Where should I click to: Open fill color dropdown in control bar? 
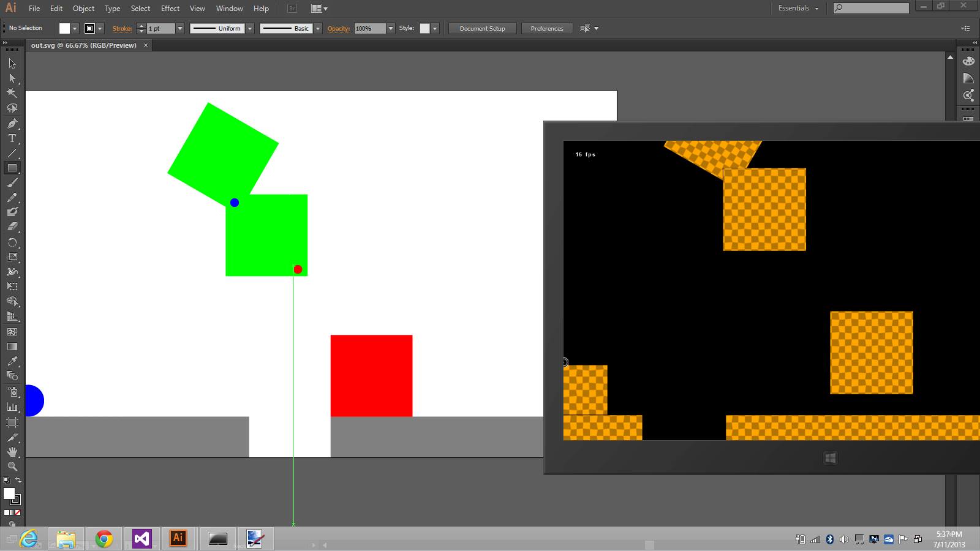coord(75,29)
